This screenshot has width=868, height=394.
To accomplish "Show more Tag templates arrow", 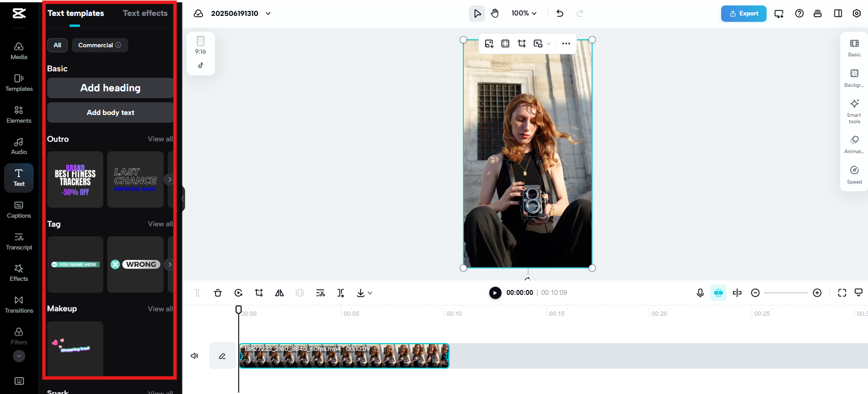I will pos(169,264).
